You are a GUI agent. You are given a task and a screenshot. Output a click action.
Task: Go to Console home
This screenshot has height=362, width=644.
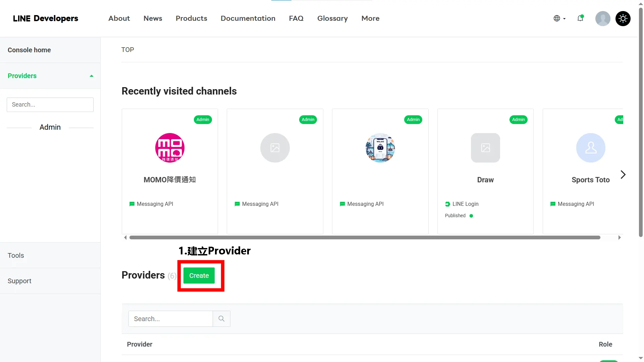(x=29, y=50)
